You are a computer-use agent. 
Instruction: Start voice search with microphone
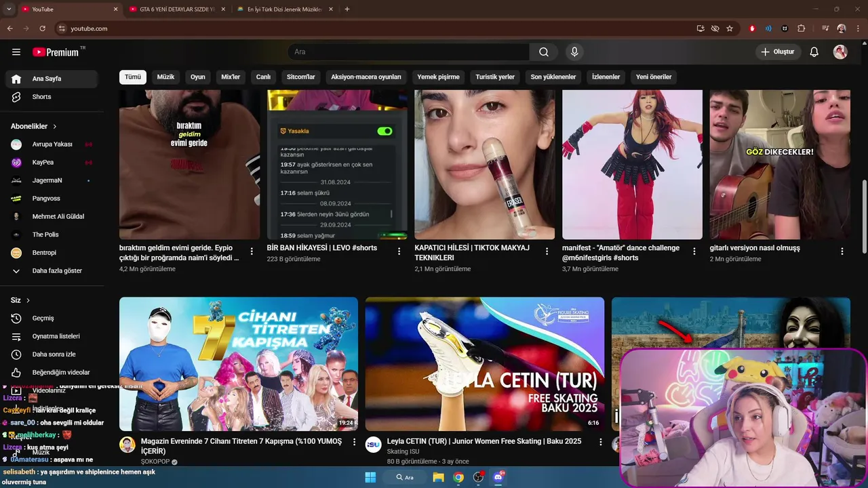574,52
